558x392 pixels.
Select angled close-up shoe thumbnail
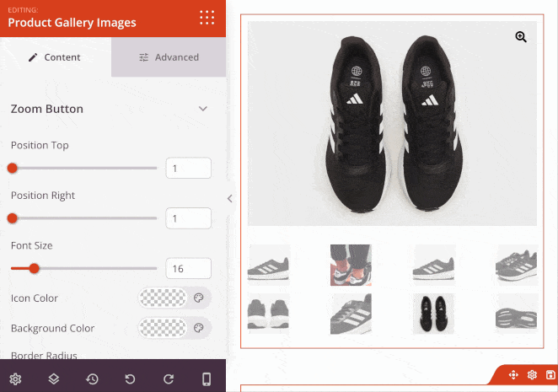tap(351, 314)
